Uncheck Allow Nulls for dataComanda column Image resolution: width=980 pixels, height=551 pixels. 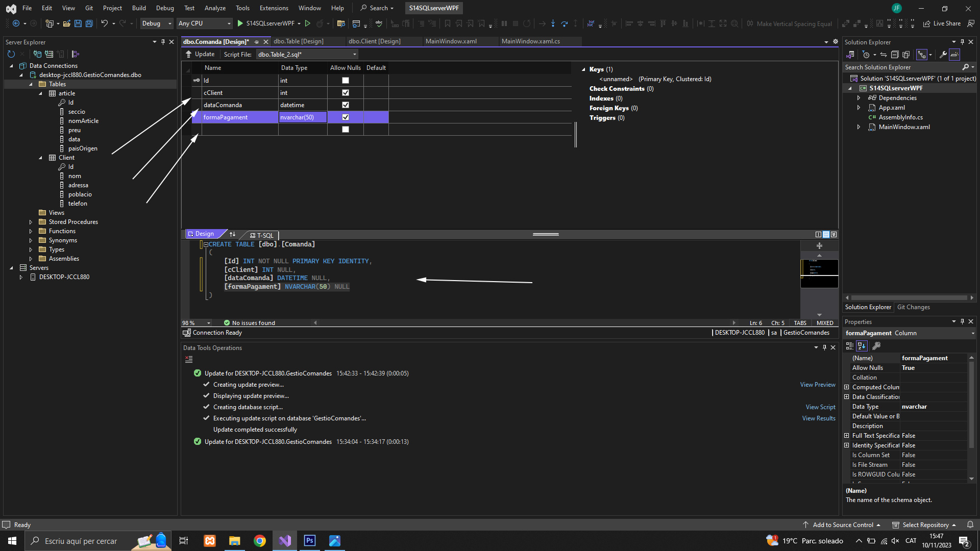[346, 105]
